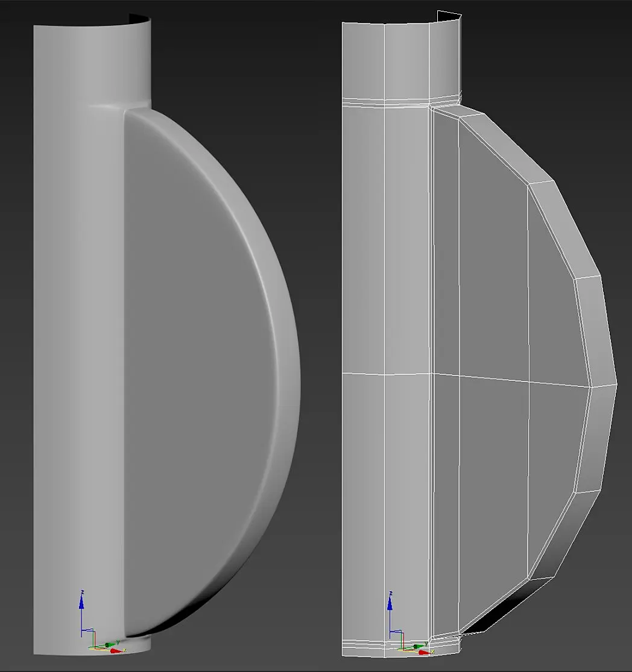The height and width of the screenshot is (672, 632).
Task: Select the horizontal middle edge loop on wireframe cylinder
Action: click(386, 374)
